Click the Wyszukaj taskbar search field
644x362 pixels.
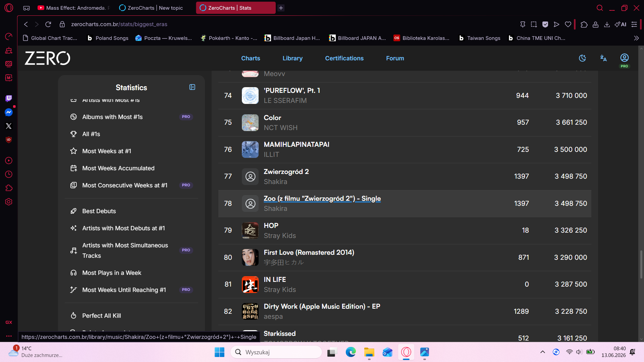pyautogui.click(x=276, y=352)
